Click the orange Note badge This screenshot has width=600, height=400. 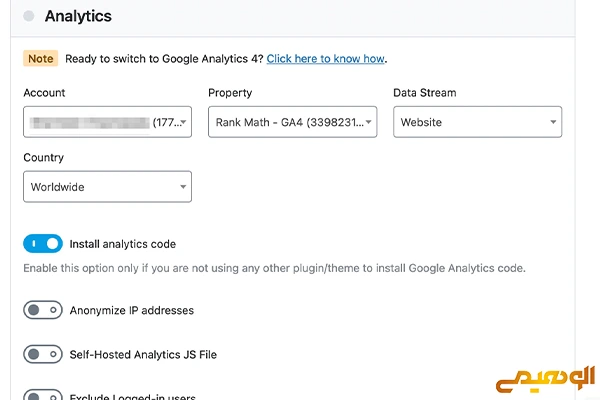pos(41,59)
